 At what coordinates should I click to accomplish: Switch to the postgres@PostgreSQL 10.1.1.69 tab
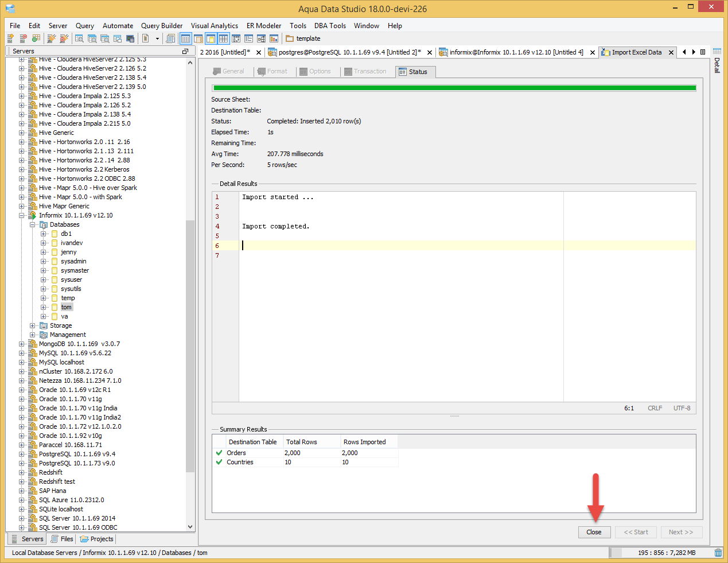[350, 52]
